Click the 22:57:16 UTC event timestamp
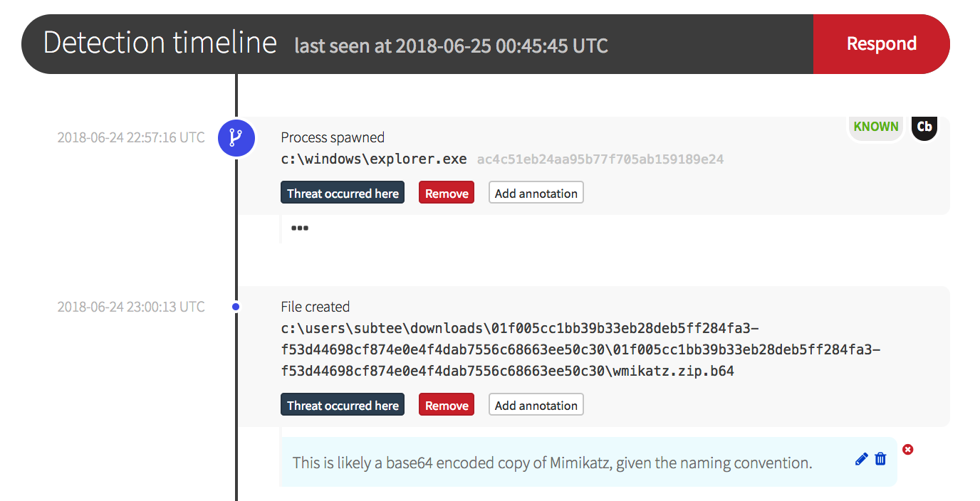Image resolution: width=980 pixels, height=501 pixels. pyautogui.click(x=131, y=137)
